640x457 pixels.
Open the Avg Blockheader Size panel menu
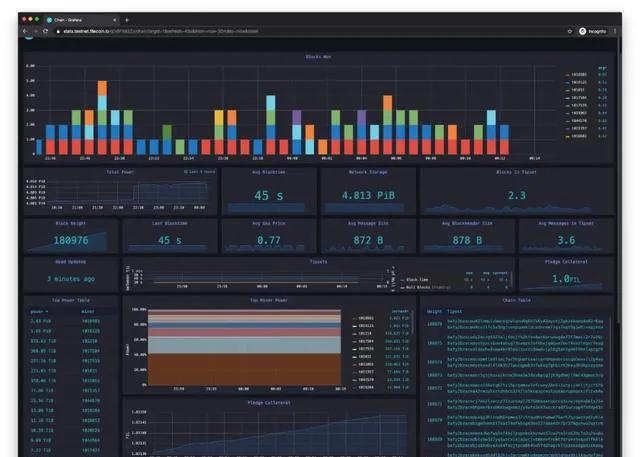point(467,223)
